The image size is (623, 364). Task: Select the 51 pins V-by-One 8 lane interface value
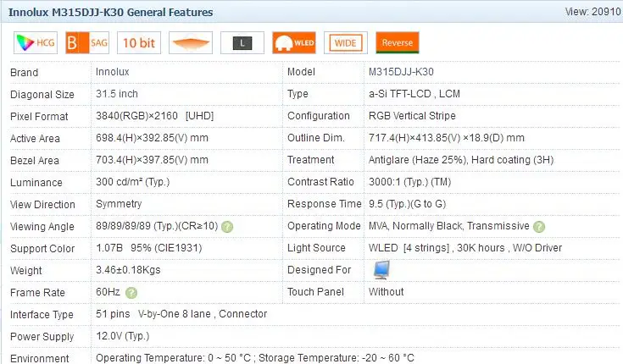tap(181, 314)
